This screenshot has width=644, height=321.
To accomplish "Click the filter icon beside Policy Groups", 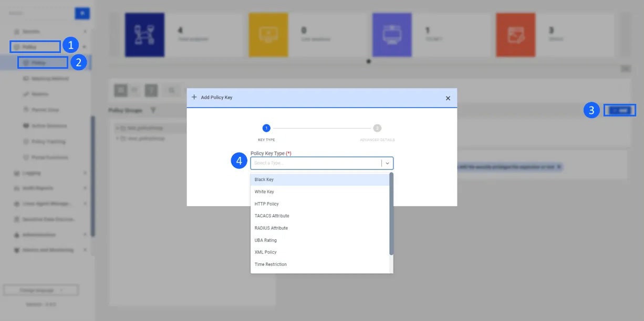I will tap(153, 110).
